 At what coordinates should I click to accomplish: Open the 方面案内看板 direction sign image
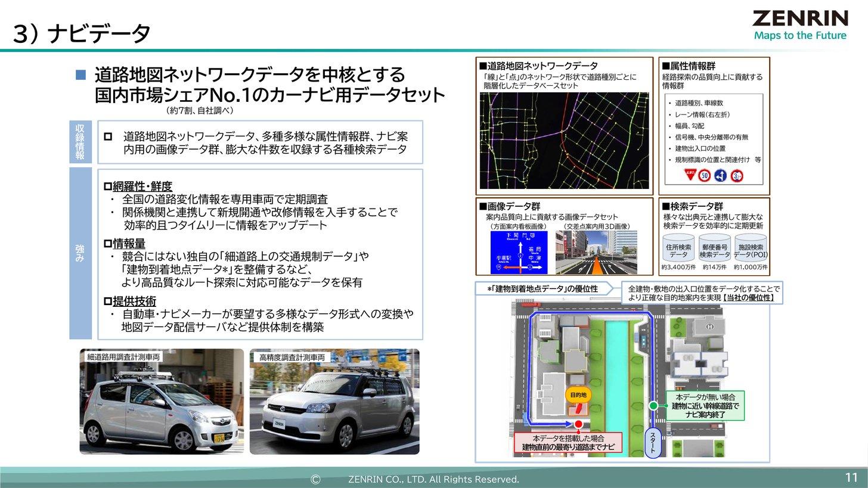519,253
